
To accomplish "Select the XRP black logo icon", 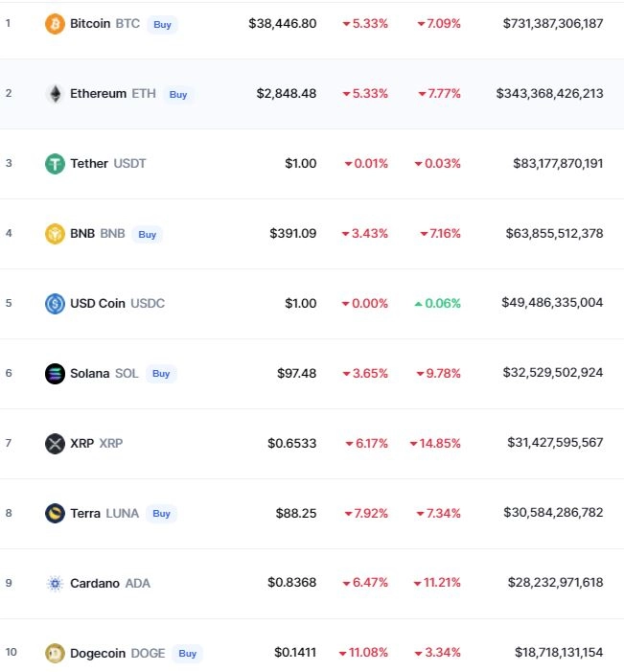I will (56, 444).
